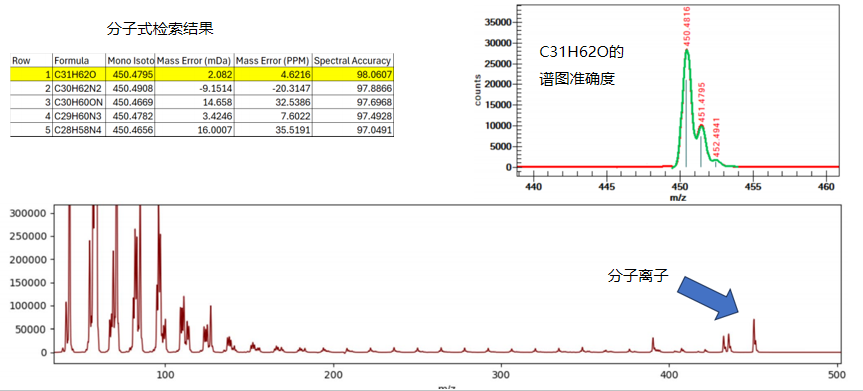Click the 7.6022 PPM error cell
Image resolution: width=863 pixels, height=391 pixels.
click(273, 116)
